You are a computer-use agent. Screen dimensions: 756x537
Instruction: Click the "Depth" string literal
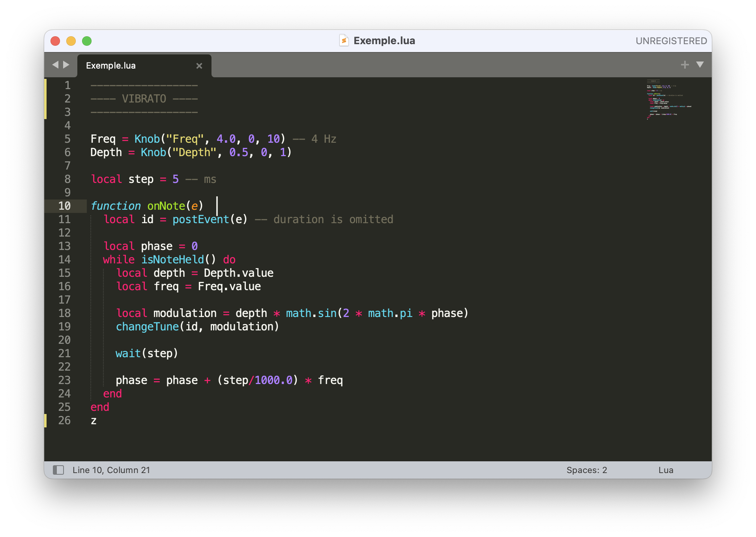(195, 152)
